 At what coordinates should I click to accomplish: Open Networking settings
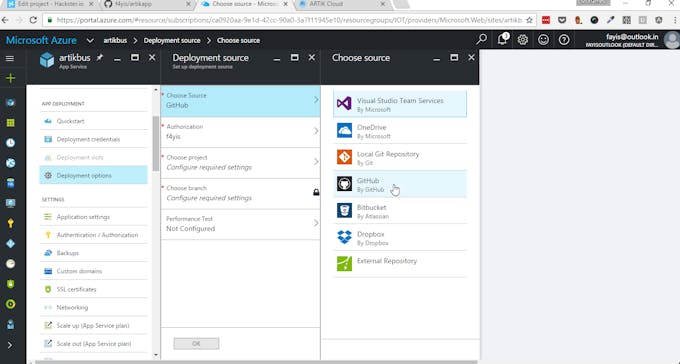click(x=93, y=307)
